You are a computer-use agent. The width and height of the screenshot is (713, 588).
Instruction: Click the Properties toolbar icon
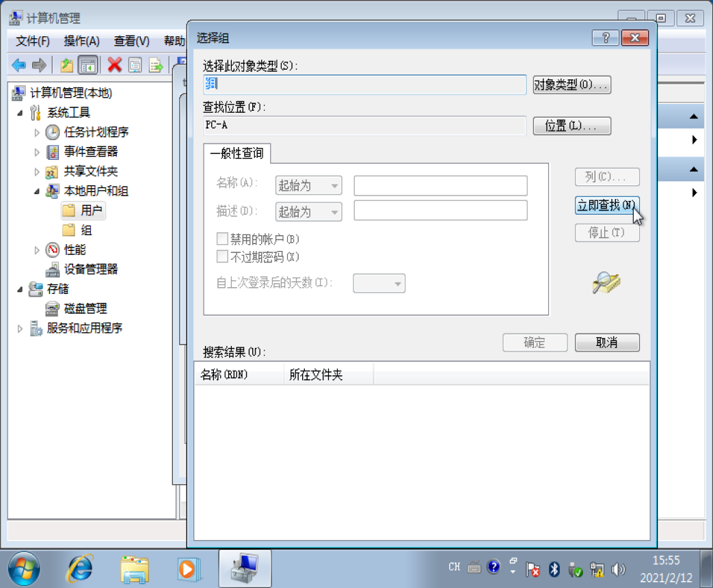click(135, 66)
